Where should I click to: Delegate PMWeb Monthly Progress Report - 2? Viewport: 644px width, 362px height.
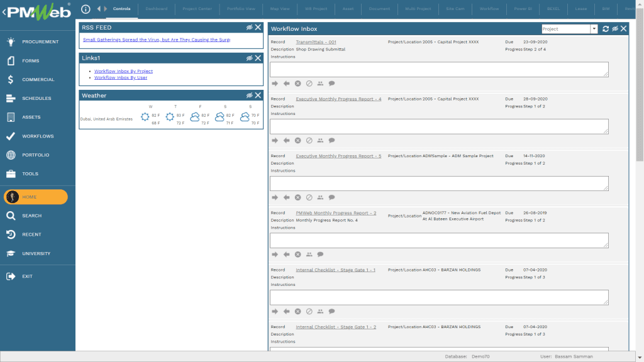[x=309, y=255]
